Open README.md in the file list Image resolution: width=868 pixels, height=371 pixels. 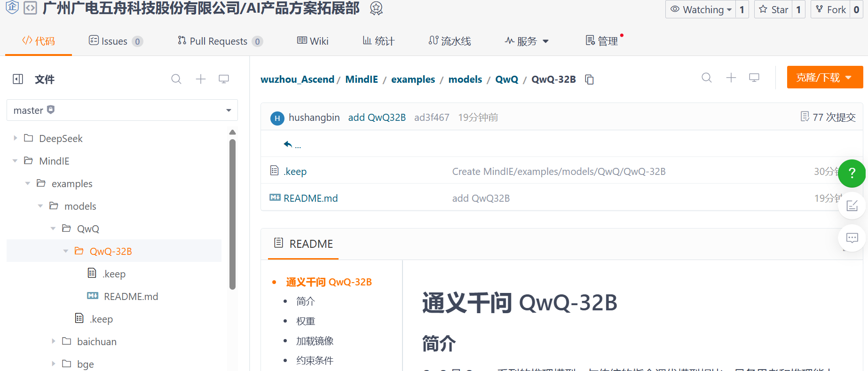[310, 198]
